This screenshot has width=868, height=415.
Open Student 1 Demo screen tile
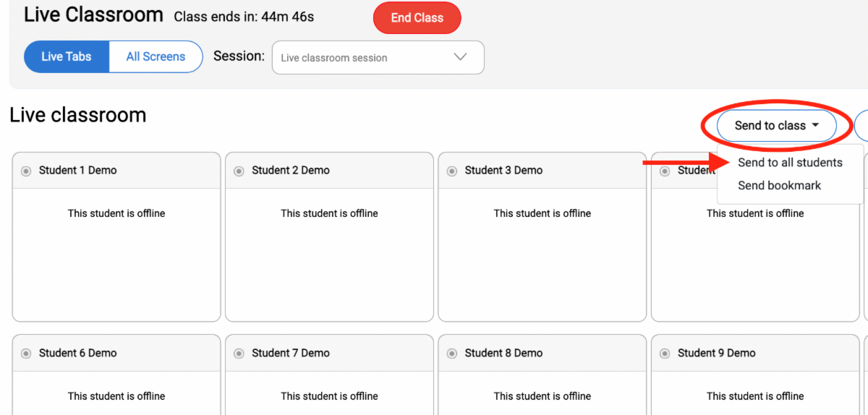[116, 253]
